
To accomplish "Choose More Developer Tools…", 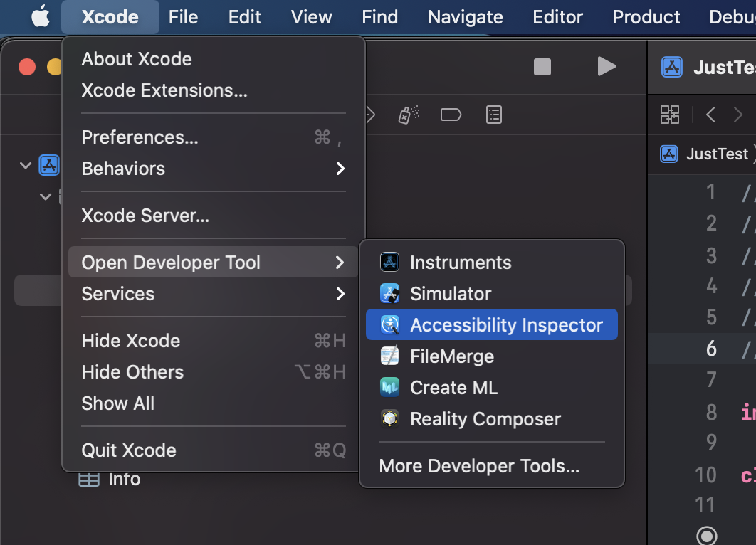I will 492,466.
